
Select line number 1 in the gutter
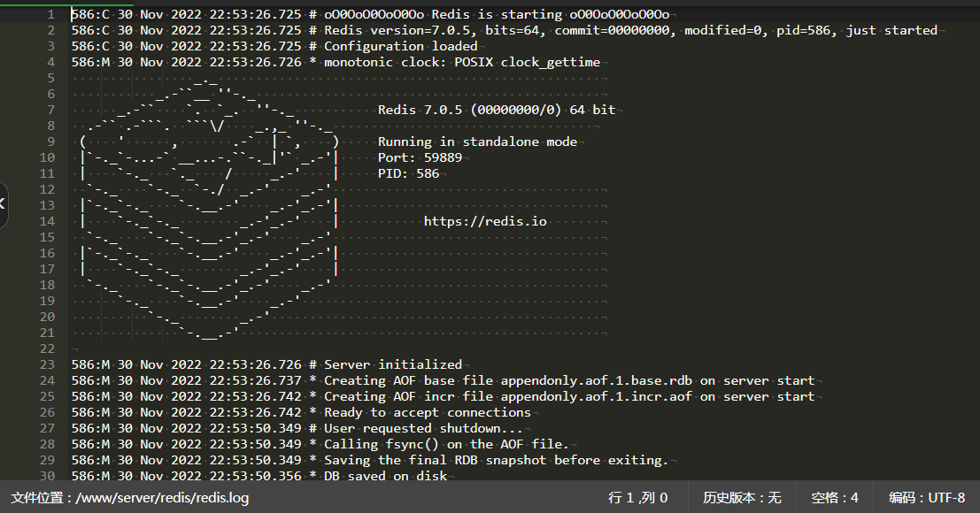51,14
